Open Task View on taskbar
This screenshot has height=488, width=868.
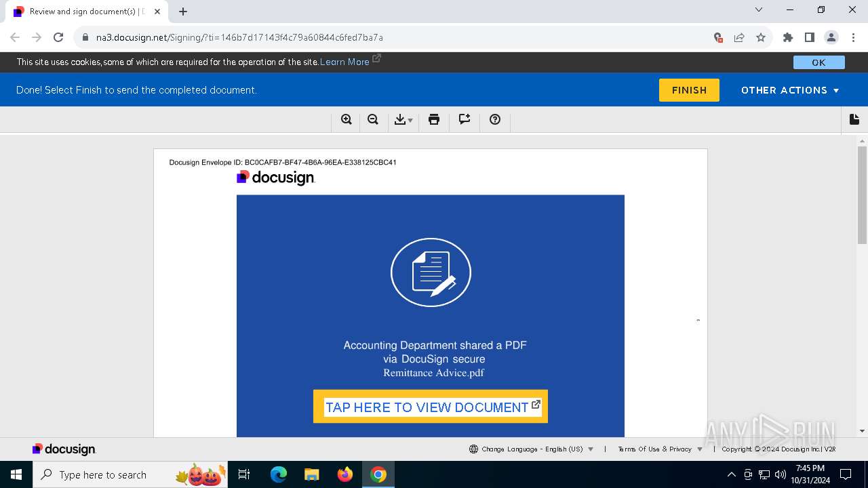click(245, 474)
